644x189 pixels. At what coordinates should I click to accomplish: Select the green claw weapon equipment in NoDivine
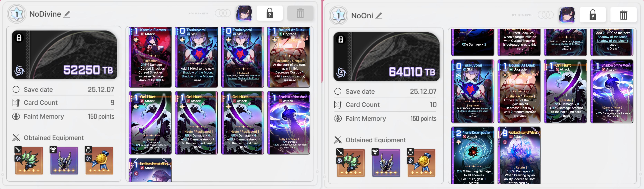click(29, 160)
